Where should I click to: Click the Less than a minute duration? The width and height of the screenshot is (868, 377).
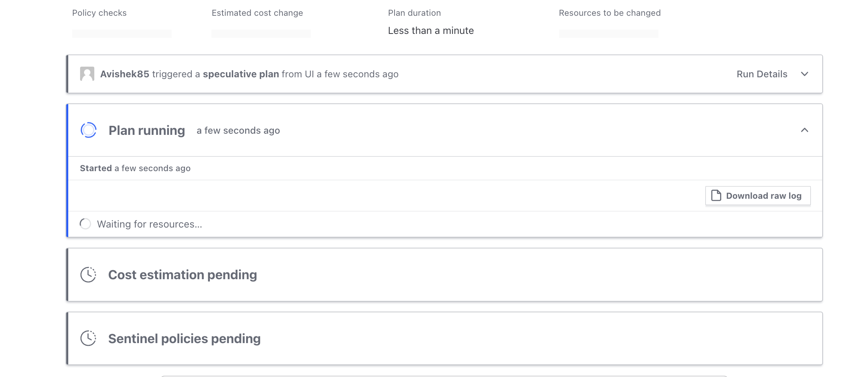coord(431,31)
